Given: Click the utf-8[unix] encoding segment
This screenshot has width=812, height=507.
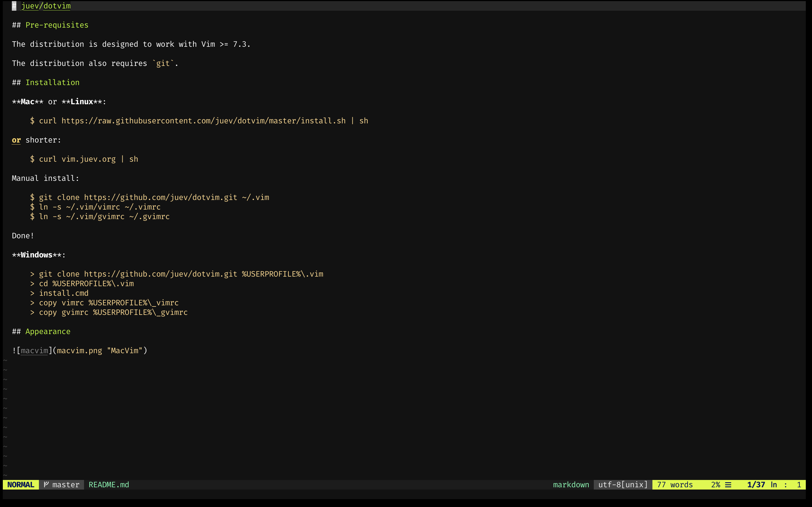Looking at the screenshot, I should coord(623,484).
